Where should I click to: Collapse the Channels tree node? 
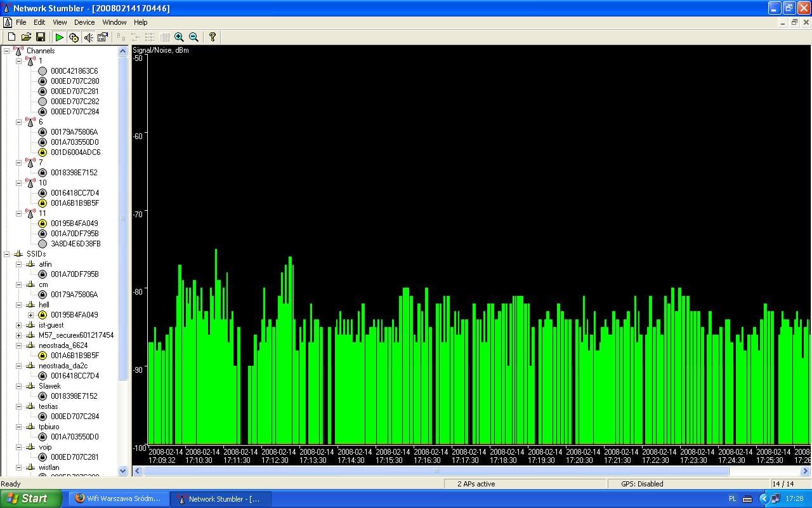pyautogui.click(x=7, y=51)
